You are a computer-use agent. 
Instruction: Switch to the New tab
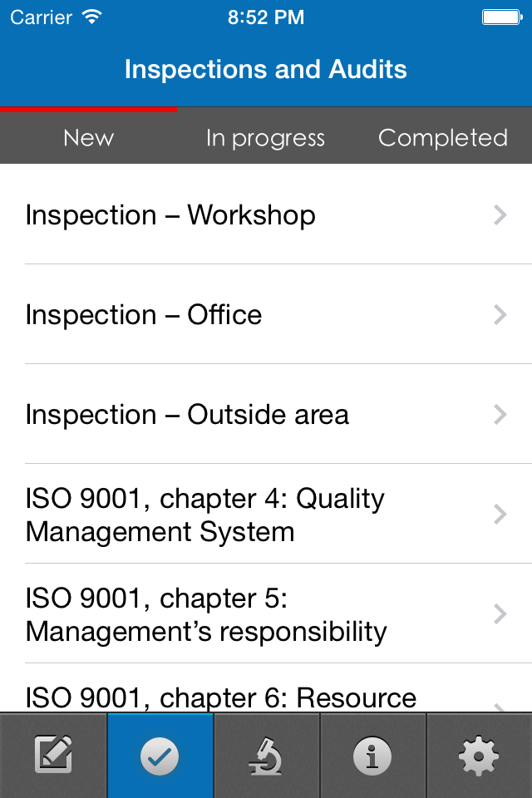coord(89,137)
